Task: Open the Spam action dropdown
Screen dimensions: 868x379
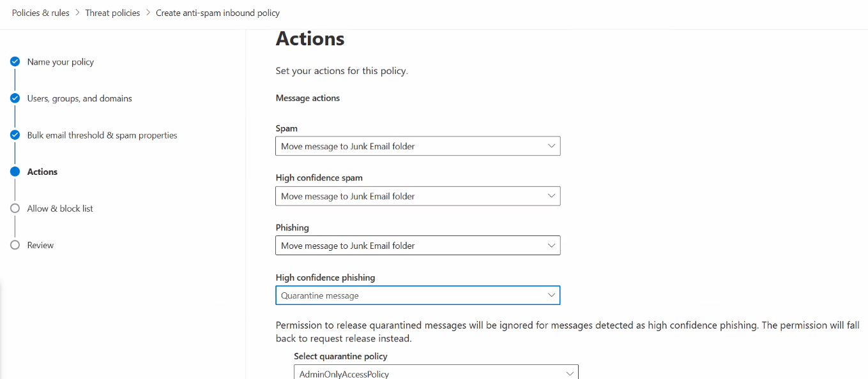Action: (418, 146)
